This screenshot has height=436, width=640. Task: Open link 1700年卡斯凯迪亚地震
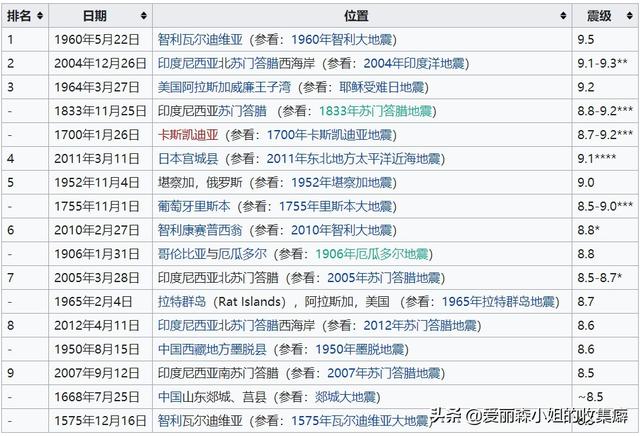click(x=329, y=135)
